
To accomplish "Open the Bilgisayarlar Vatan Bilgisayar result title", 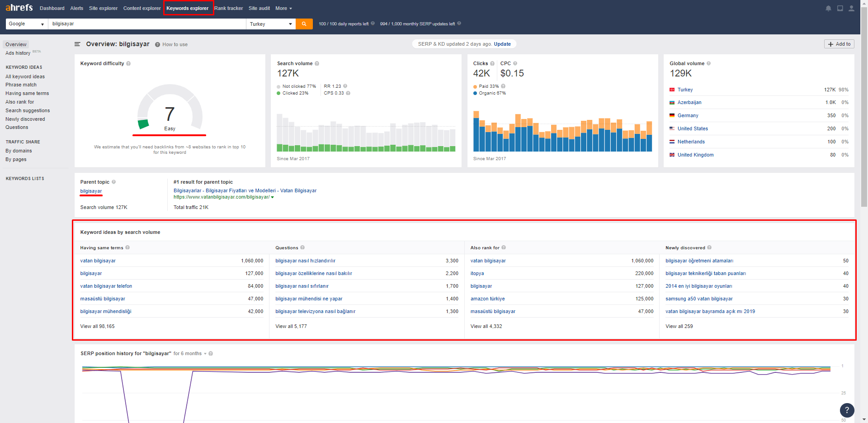I will pyautogui.click(x=245, y=190).
